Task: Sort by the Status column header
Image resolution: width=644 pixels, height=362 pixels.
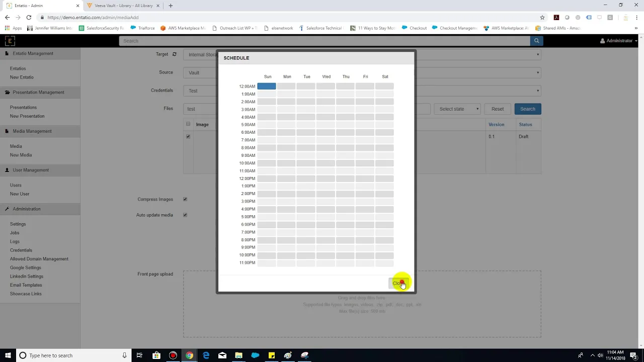Action: 525,124
